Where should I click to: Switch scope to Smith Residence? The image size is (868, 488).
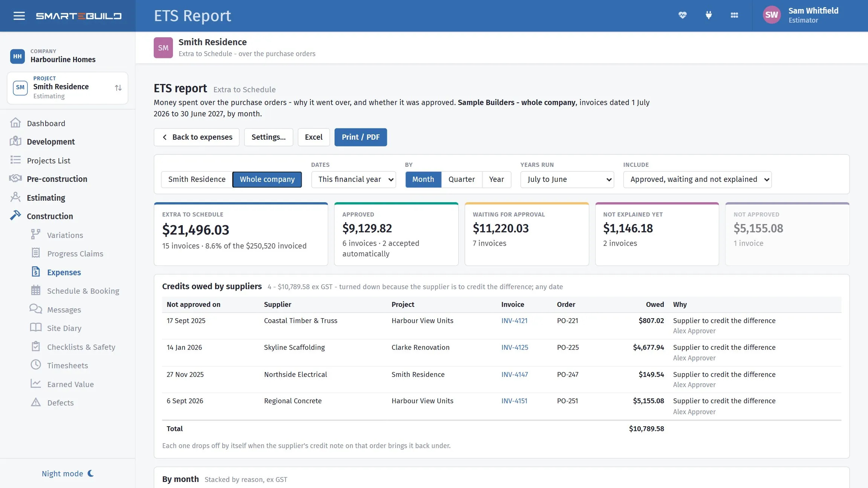point(197,180)
